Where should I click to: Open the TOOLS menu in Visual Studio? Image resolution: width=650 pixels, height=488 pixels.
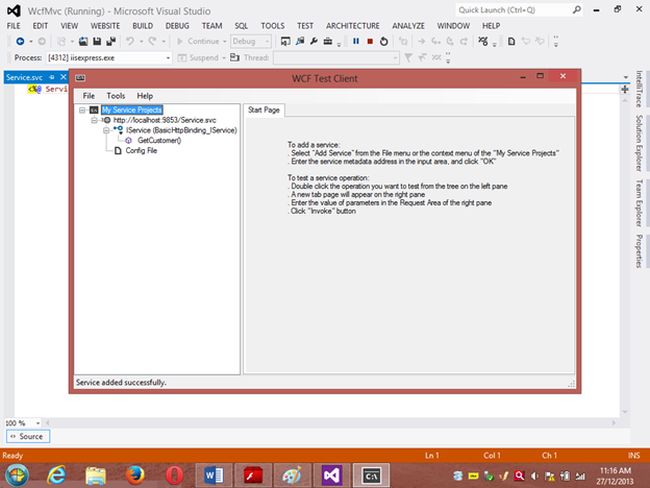pos(272,26)
